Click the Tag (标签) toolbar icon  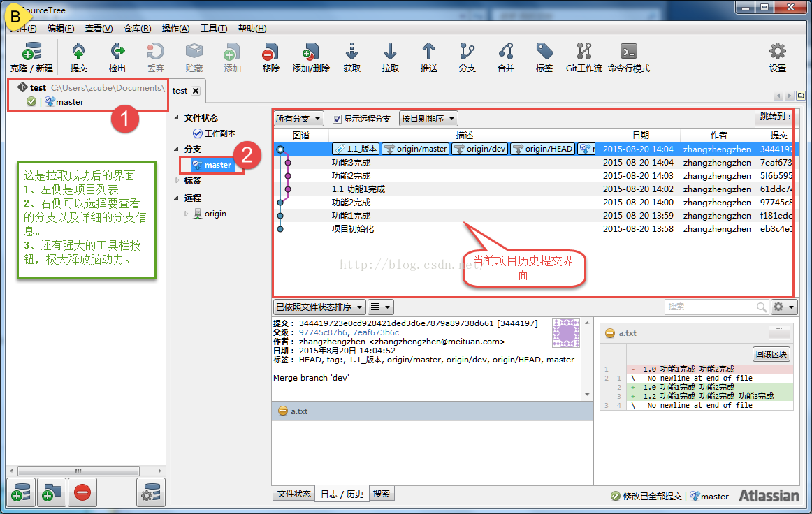544,57
